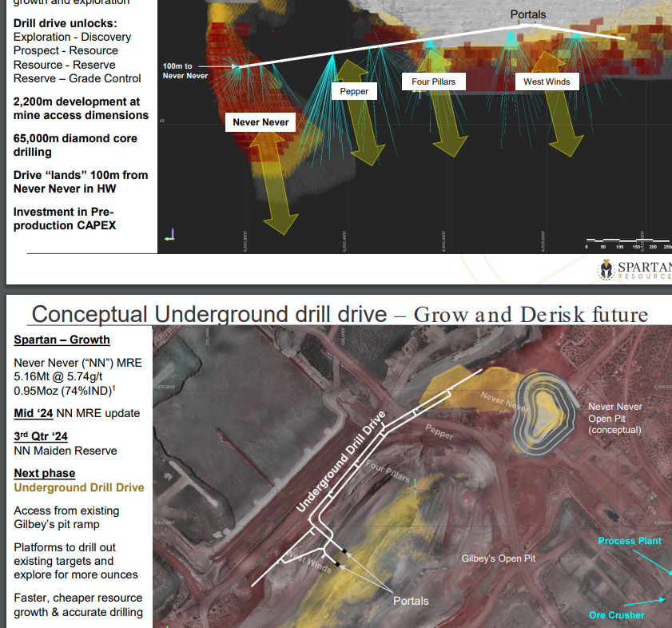
Task: Click the distance scale bar in the section view
Action: 628,244
